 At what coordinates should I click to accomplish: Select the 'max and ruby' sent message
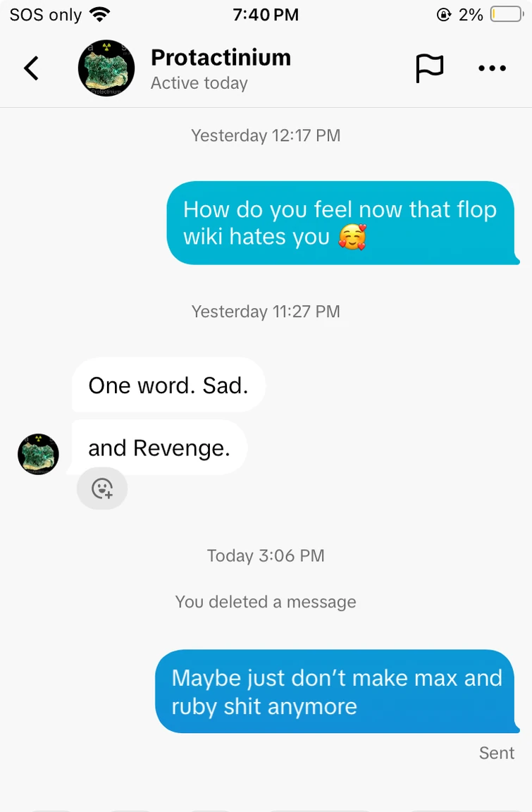coord(336,691)
